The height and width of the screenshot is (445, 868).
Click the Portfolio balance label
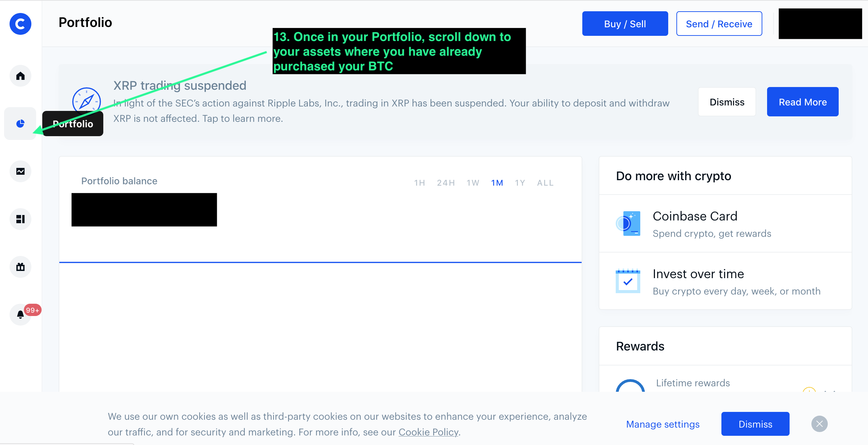[119, 181]
